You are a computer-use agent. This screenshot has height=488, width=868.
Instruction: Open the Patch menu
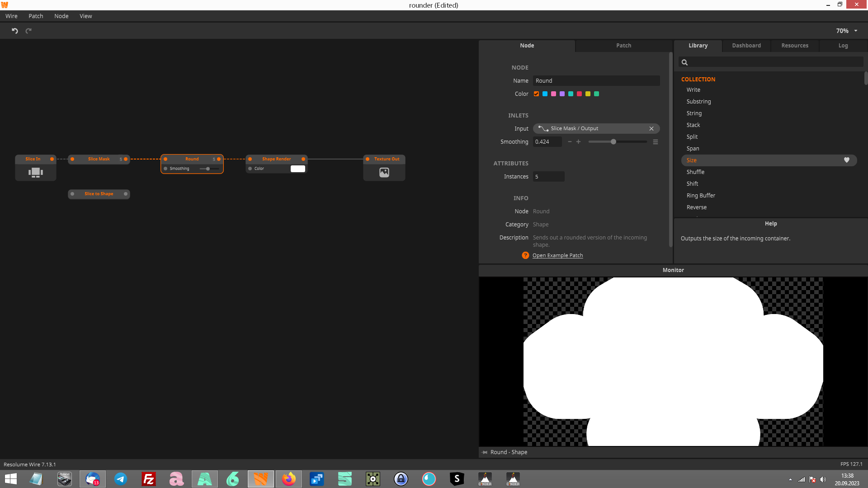pos(36,16)
